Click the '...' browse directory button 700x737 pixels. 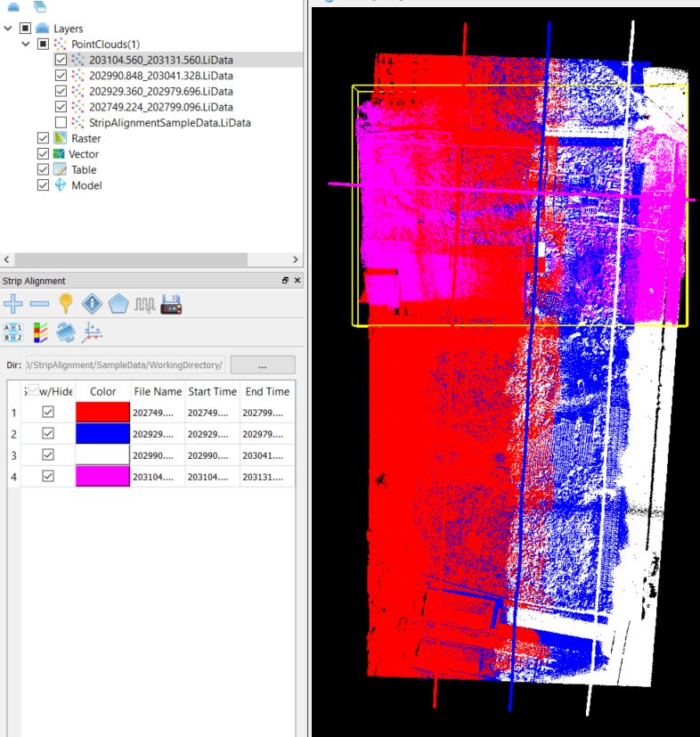pyautogui.click(x=263, y=364)
